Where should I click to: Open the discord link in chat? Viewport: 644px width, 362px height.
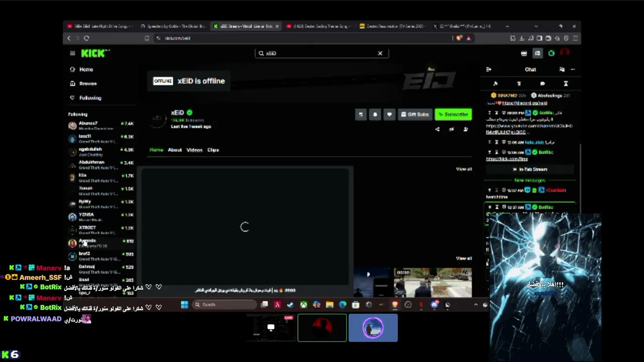[524, 103]
